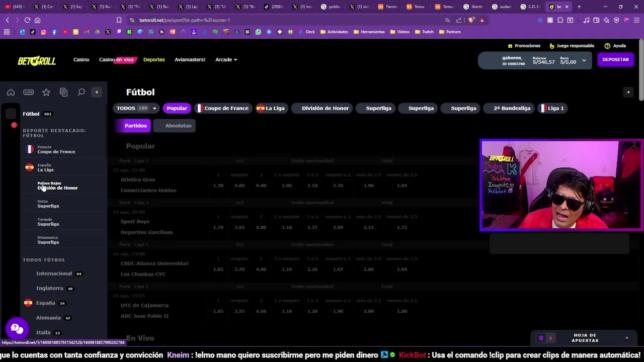Open the Actividades bookmarks folder
Image resolution: width=644 pixels, height=362 pixels.
(334, 32)
